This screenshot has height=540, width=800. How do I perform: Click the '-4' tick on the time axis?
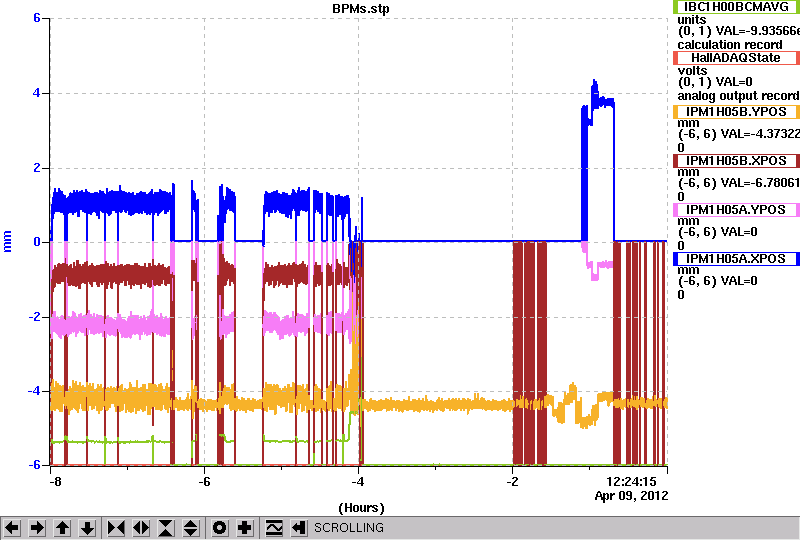point(358,482)
